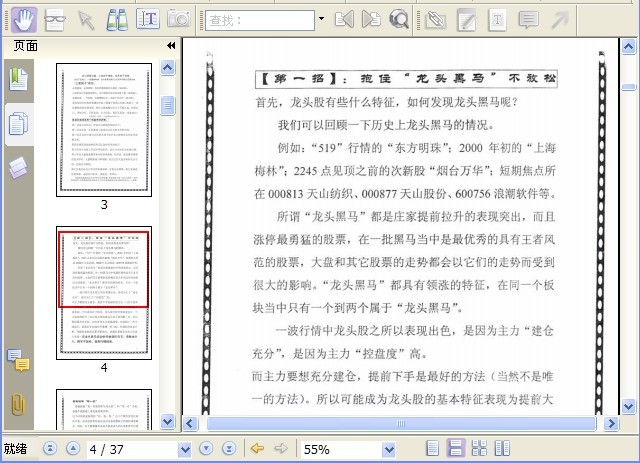Choose the arrow selection tool
Viewport: 640px width, 463px height.
(x=86, y=20)
